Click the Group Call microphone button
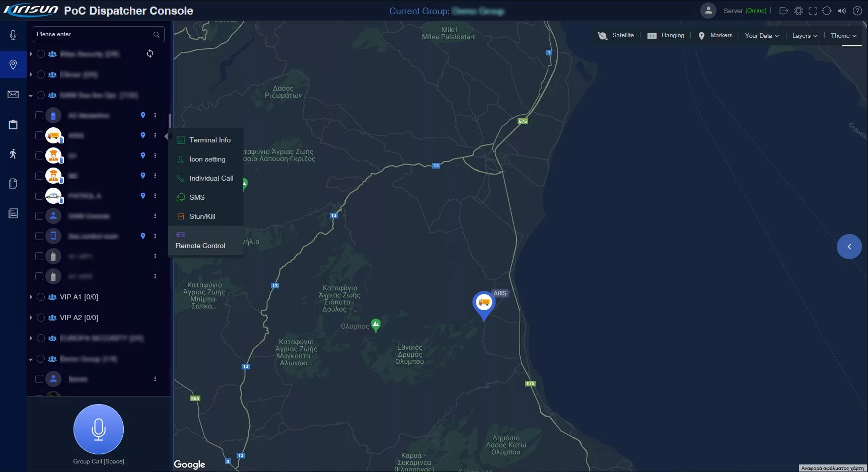 99,429
